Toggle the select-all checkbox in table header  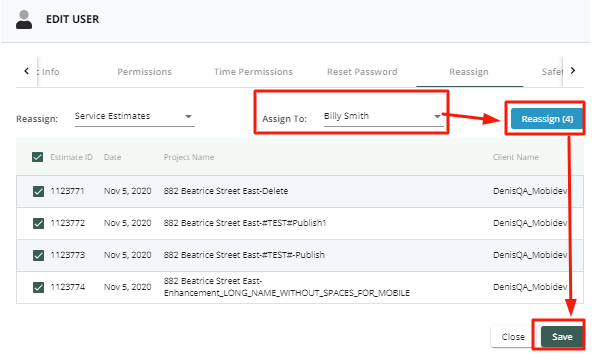37,157
